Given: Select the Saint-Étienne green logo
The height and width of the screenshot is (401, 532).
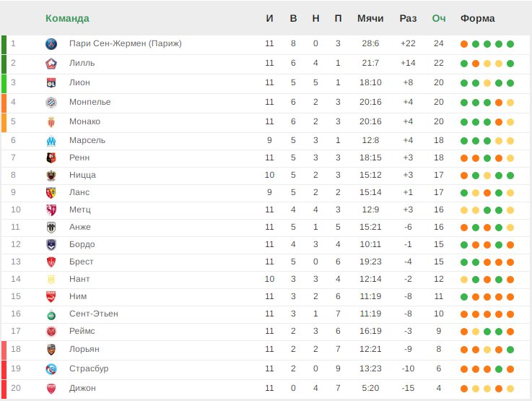Looking at the screenshot, I should click(51, 316).
